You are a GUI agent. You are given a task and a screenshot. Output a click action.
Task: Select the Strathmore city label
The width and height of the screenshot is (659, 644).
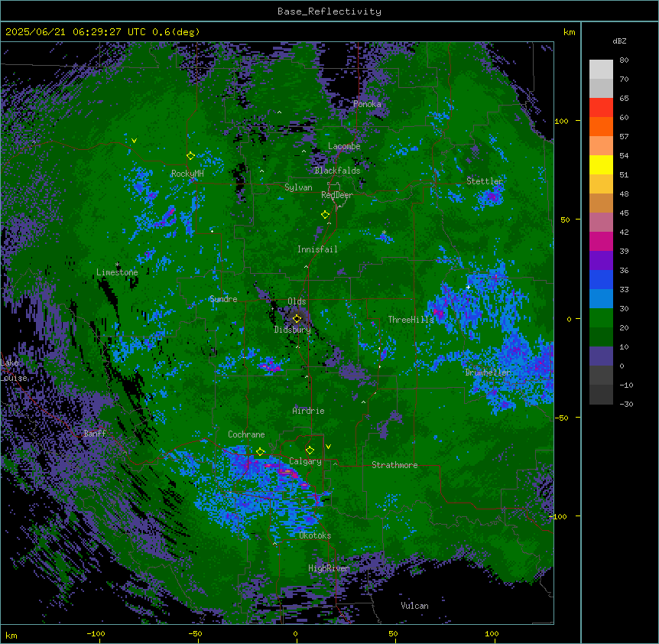[394, 465]
